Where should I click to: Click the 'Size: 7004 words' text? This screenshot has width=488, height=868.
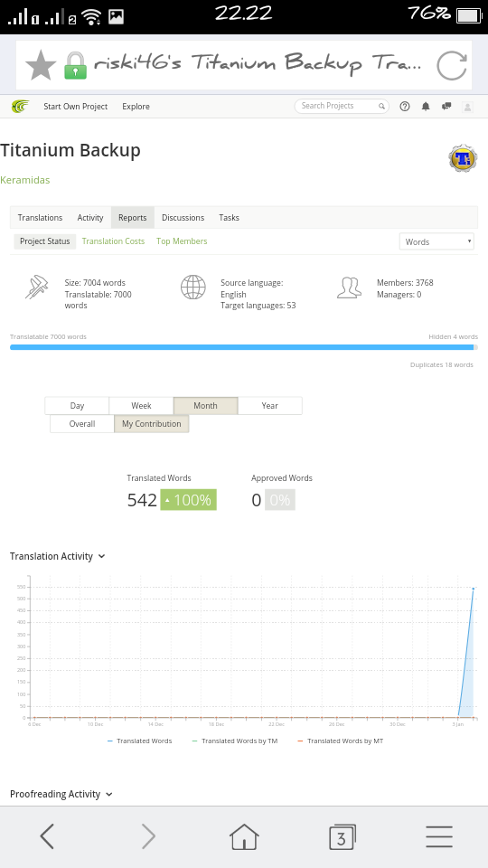point(95,283)
